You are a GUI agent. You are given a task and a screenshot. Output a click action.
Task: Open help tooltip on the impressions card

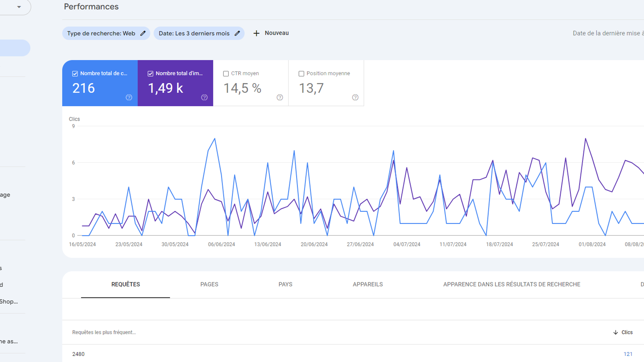204,98
